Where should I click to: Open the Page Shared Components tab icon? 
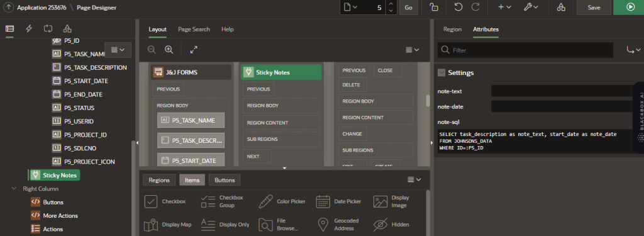coord(67,28)
